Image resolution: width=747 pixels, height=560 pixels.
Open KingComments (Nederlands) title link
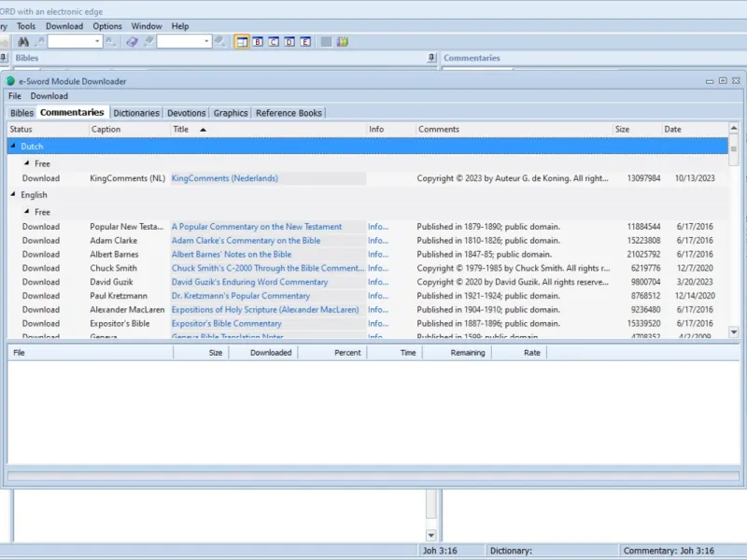(x=225, y=178)
